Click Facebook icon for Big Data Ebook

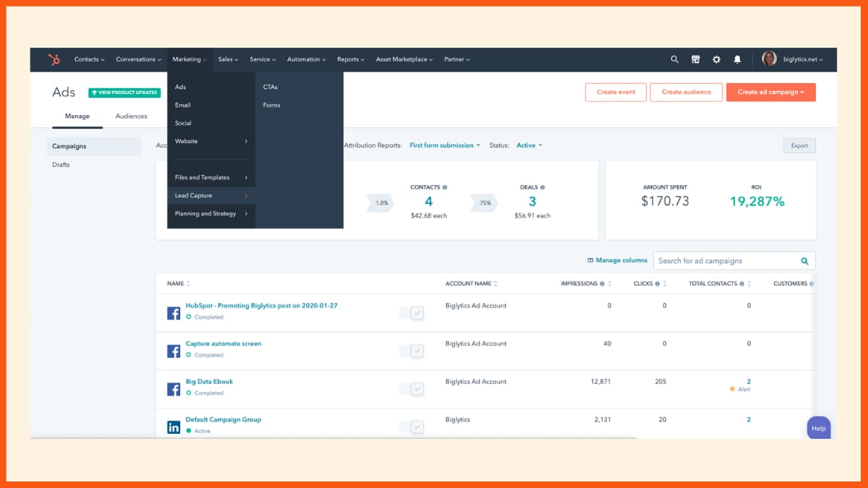174,389
